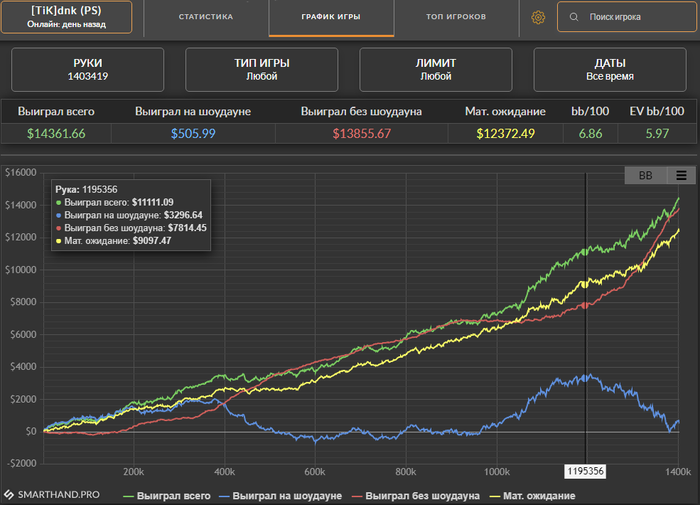The image size is (700, 505).
Task: Click the non-showdown value $13855.67
Action: click(362, 134)
